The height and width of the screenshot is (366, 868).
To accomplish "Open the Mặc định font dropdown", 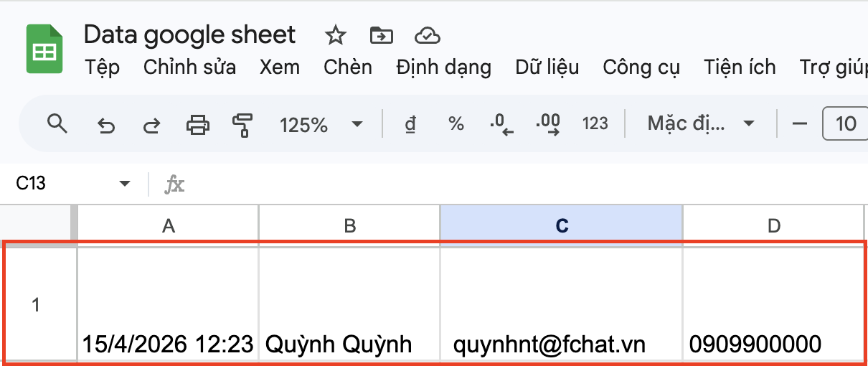I will [700, 124].
